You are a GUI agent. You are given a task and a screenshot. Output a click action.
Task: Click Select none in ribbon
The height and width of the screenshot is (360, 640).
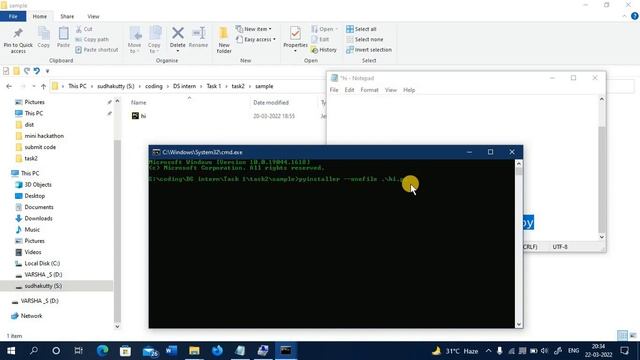click(x=364, y=39)
